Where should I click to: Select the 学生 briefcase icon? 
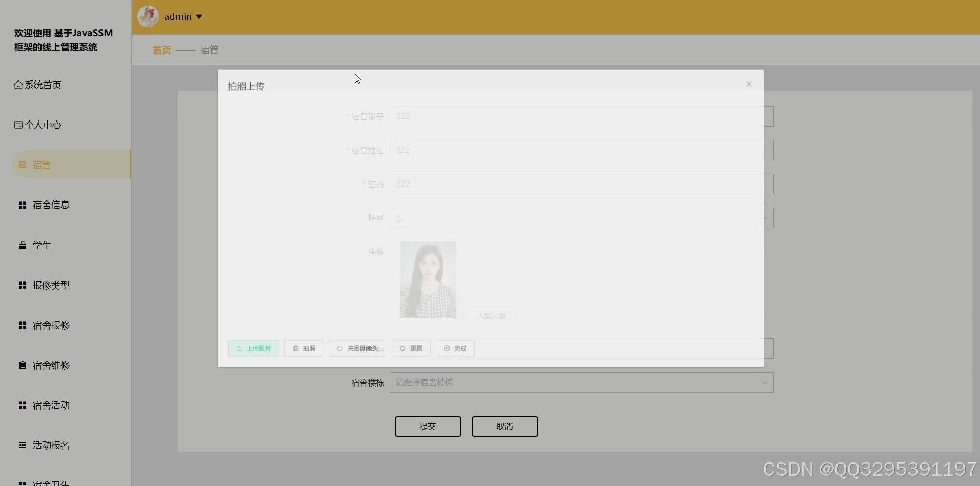pos(22,245)
